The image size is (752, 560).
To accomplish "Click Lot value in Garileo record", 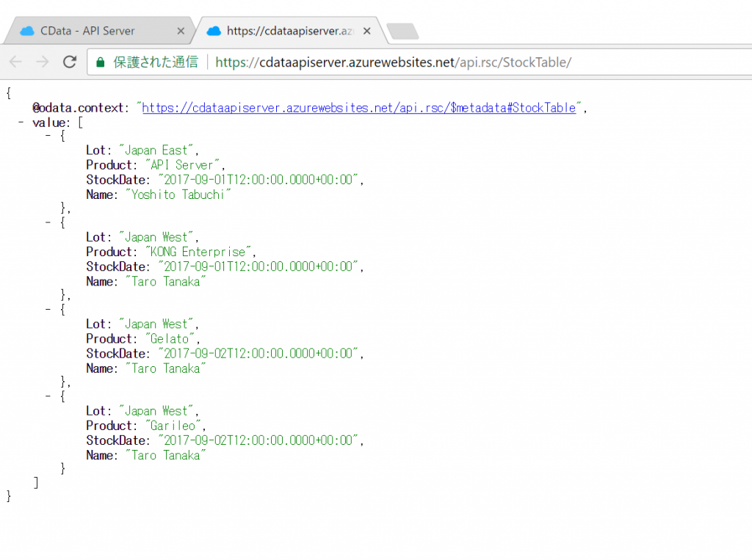I will [x=156, y=411].
